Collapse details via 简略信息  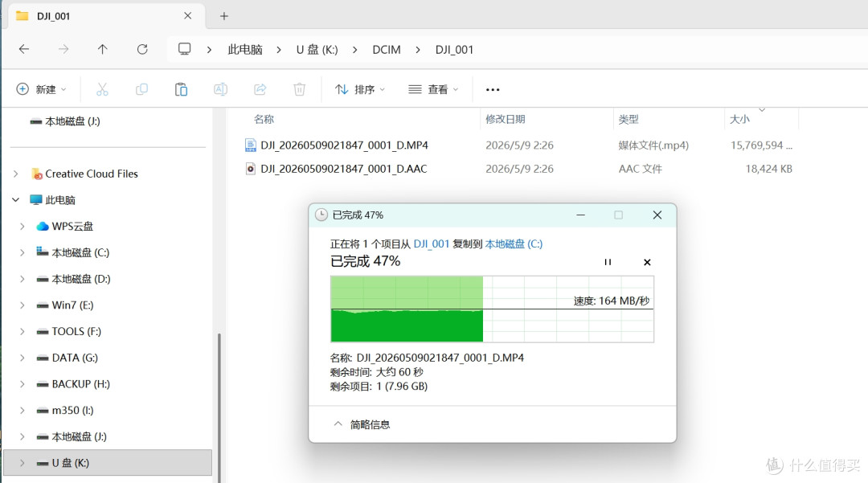click(x=362, y=424)
